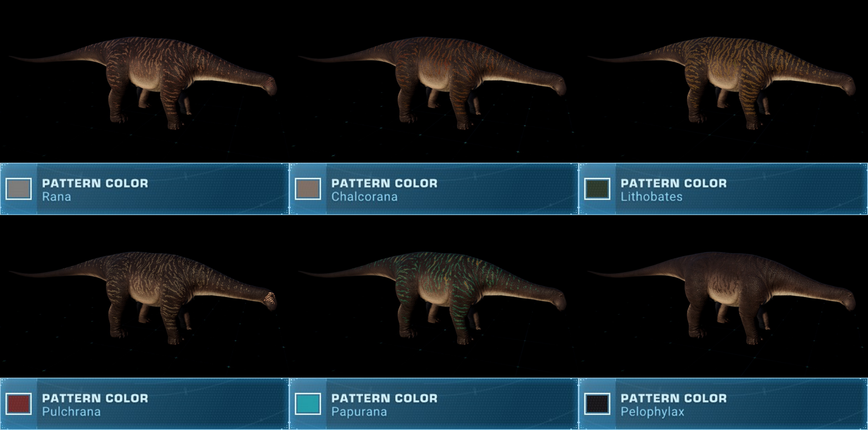Select the Pulchrana pattern color name

pos(71,412)
